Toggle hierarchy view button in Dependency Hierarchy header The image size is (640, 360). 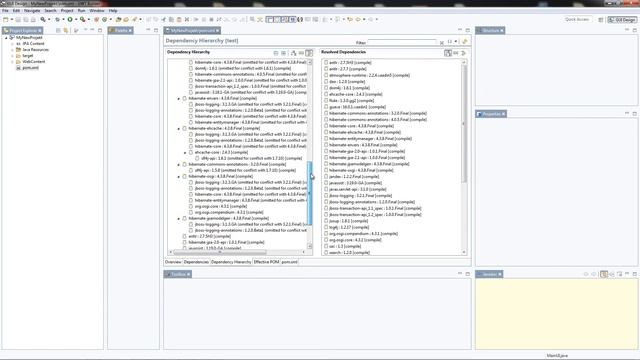click(309, 53)
